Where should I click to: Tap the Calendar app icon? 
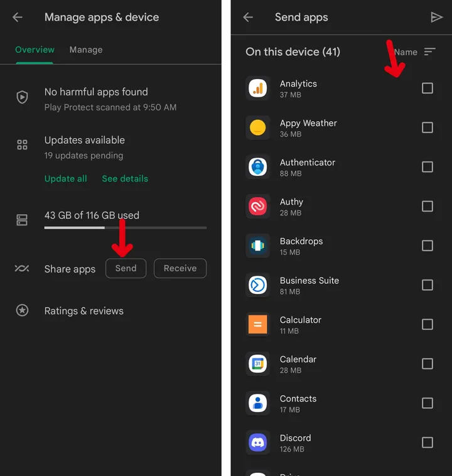tap(258, 364)
